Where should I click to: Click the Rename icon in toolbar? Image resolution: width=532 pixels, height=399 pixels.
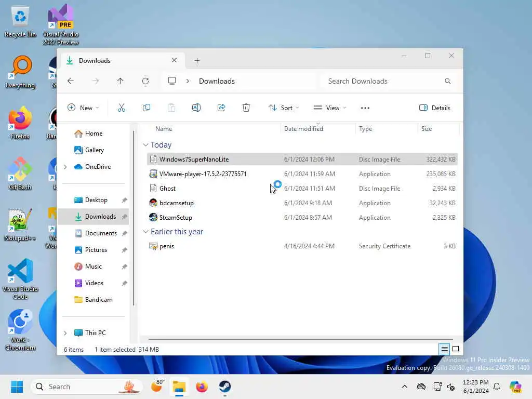pyautogui.click(x=196, y=108)
